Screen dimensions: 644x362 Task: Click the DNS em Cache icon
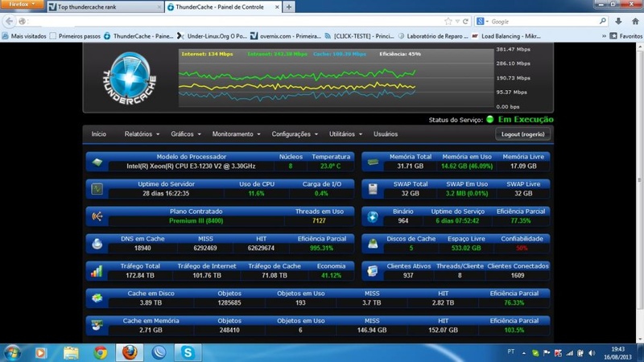click(97, 244)
